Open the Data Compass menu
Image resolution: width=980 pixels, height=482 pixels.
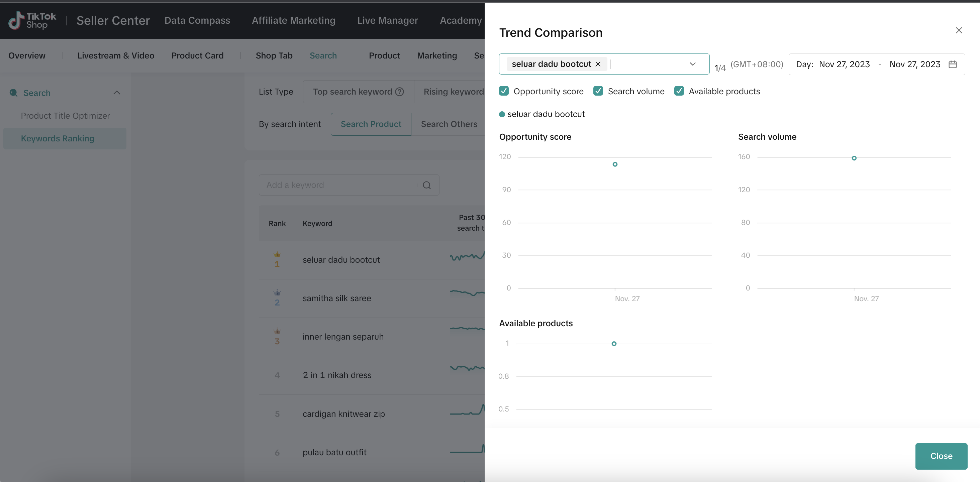click(197, 20)
